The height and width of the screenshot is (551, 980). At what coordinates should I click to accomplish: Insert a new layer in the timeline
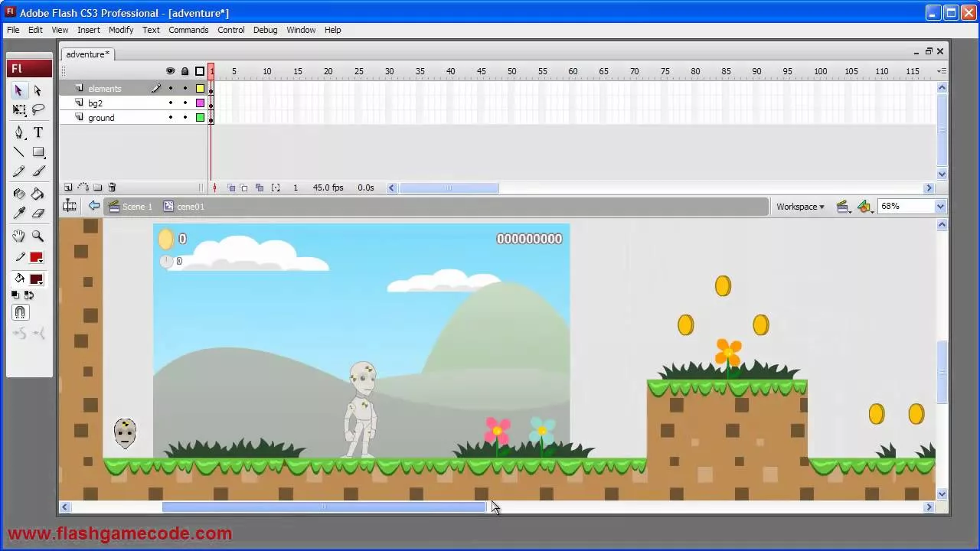click(68, 187)
